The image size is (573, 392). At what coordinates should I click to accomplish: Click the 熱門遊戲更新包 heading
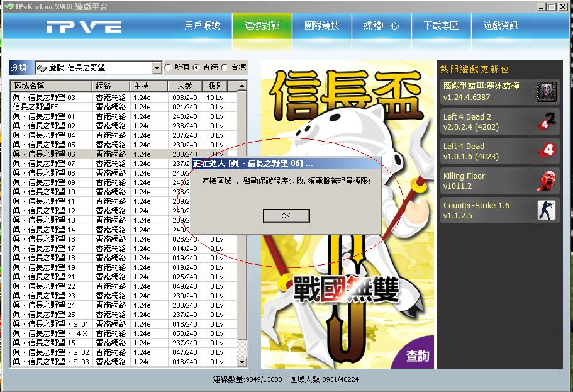click(474, 69)
